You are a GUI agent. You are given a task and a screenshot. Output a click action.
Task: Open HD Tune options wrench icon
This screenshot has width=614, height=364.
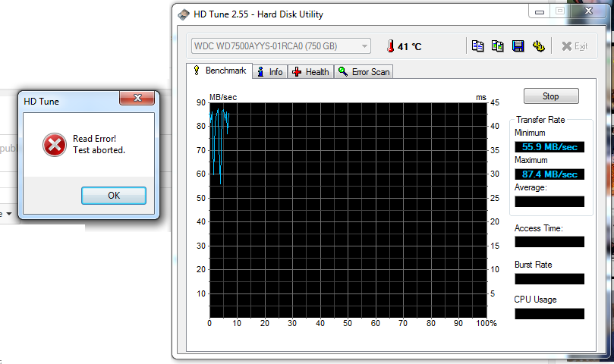click(x=539, y=46)
